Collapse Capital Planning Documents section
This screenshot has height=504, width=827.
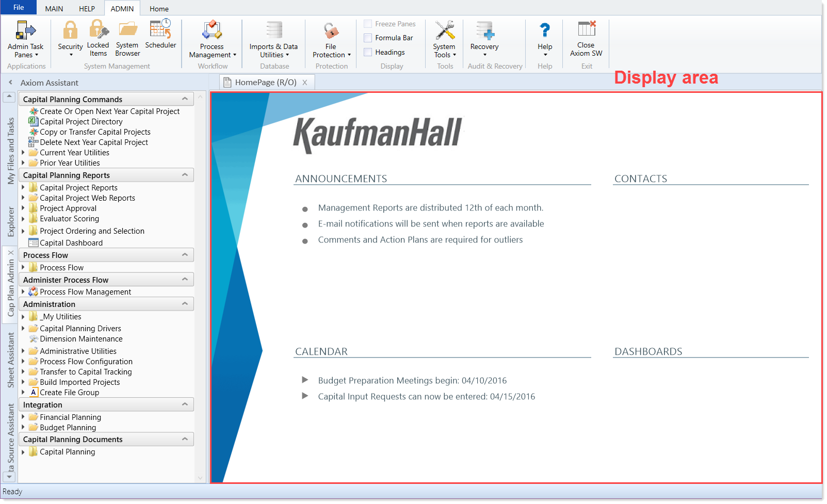(185, 439)
